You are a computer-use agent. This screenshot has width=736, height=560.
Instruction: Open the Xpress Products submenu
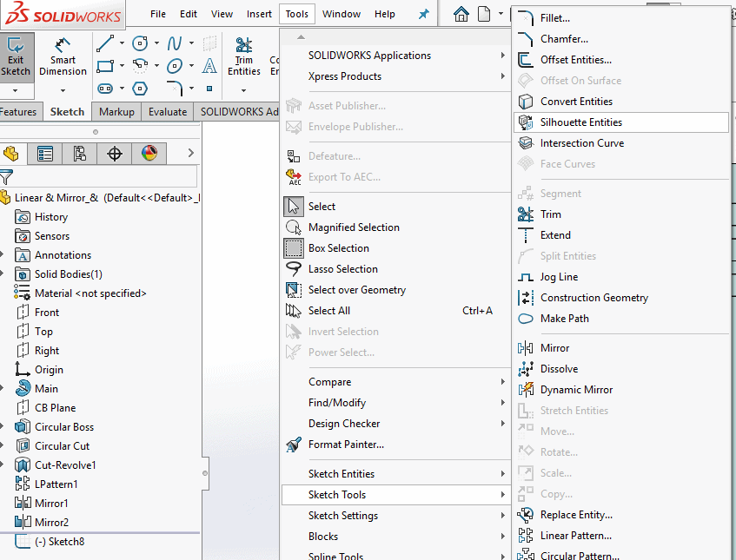tap(395, 76)
